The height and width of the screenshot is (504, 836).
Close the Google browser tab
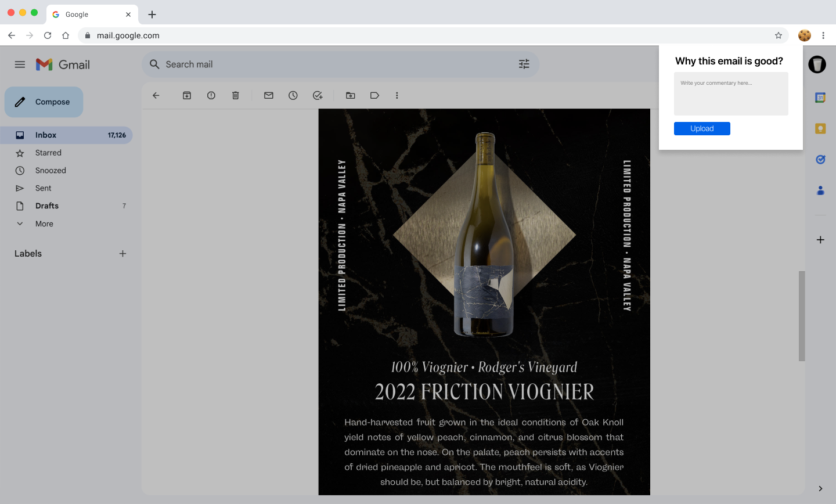coord(128,15)
